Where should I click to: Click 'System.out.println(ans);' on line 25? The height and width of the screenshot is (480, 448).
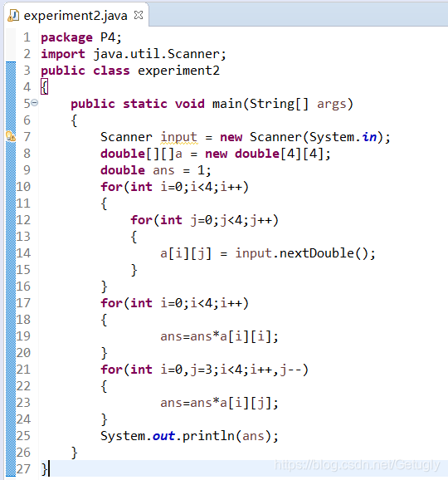point(190,436)
